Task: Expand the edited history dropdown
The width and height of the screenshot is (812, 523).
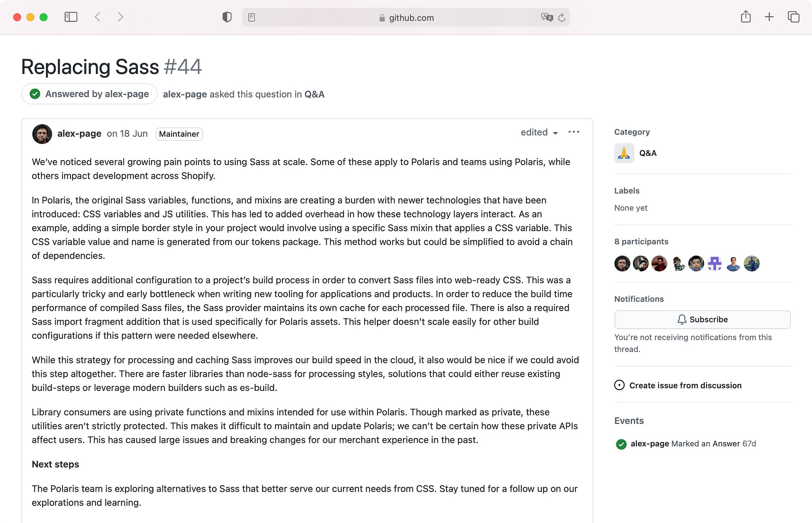Action: (x=539, y=132)
